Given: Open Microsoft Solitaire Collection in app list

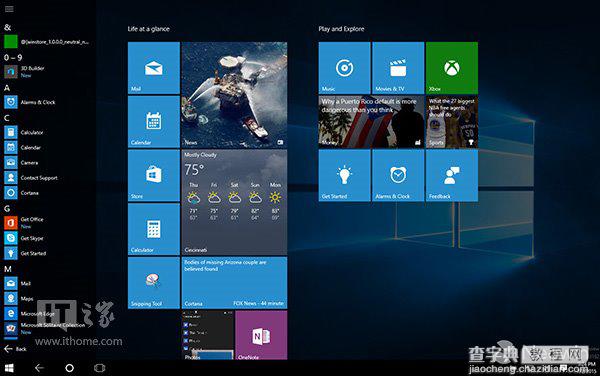Looking at the screenshot, I should [46, 329].
